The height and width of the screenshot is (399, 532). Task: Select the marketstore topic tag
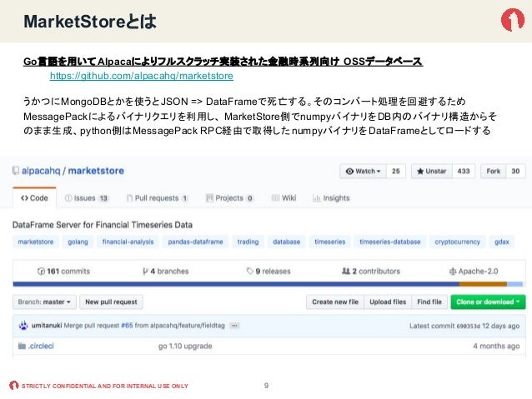(36, 242)
